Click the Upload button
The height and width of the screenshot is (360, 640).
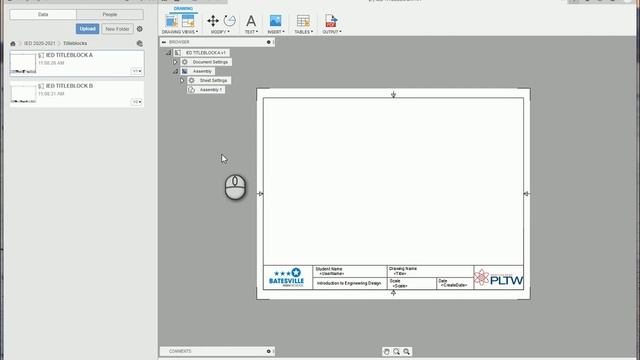(87, 29)
